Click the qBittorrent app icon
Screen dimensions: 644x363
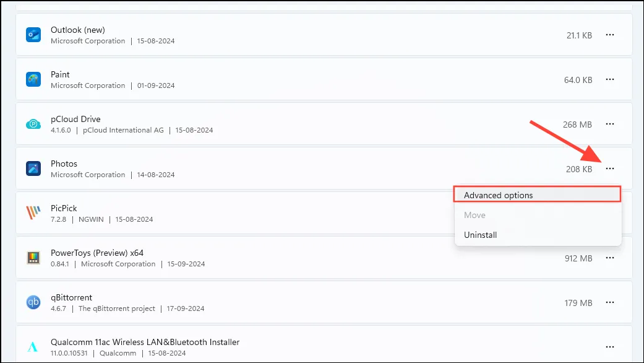(33, 302)
